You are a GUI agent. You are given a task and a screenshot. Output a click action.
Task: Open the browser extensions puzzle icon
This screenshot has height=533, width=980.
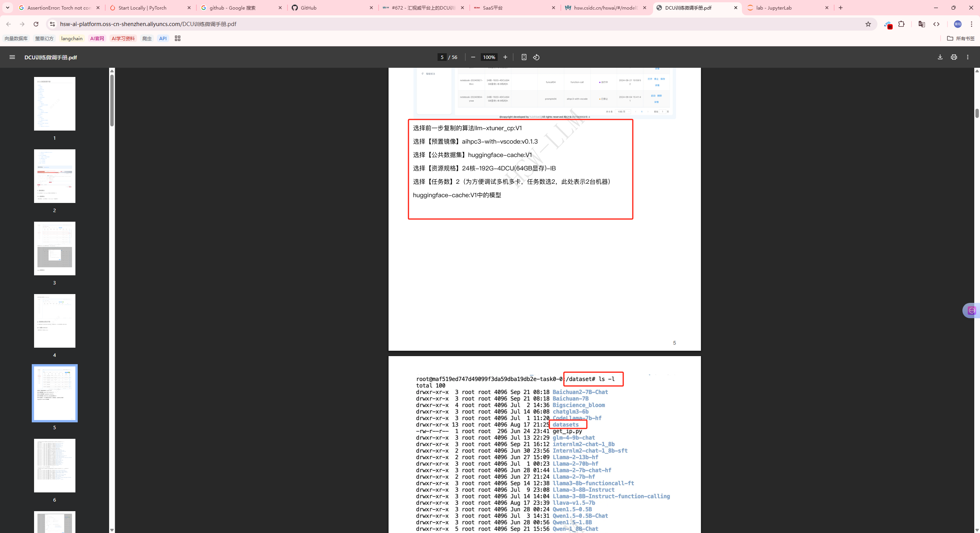click(902, 24)
